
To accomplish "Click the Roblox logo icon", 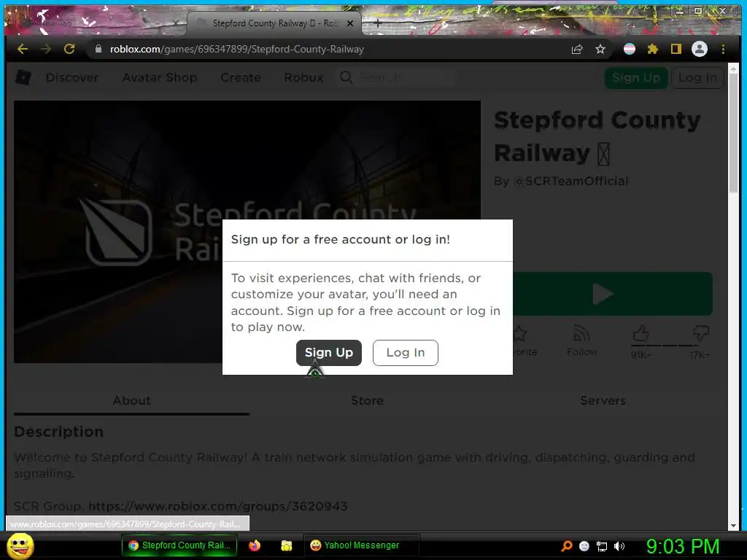I will [23, 77].
